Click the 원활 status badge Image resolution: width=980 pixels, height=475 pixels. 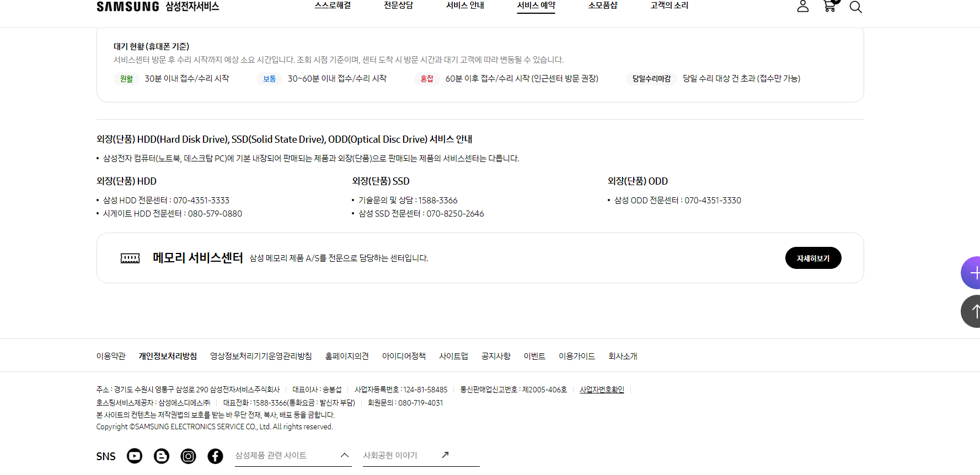point(126,79)
